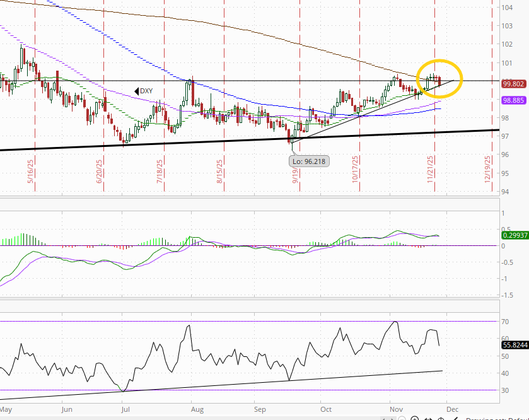
Task: Click the 30 level on RSI axis
Action: tap(505, 390)
